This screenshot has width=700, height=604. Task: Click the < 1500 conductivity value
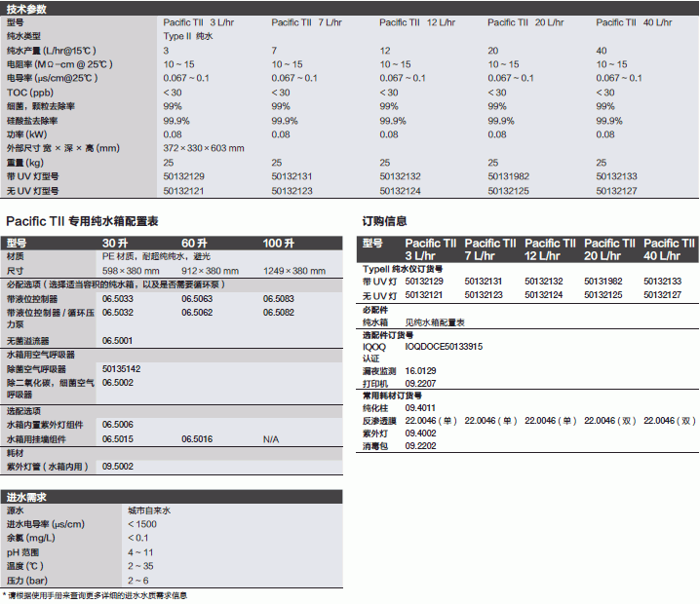click(x=142, y=524)
